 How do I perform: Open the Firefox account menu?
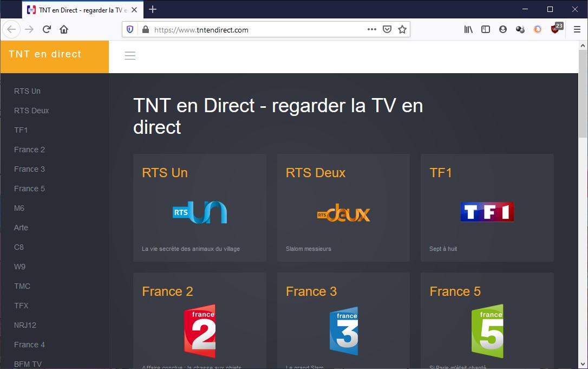(503, 29)
